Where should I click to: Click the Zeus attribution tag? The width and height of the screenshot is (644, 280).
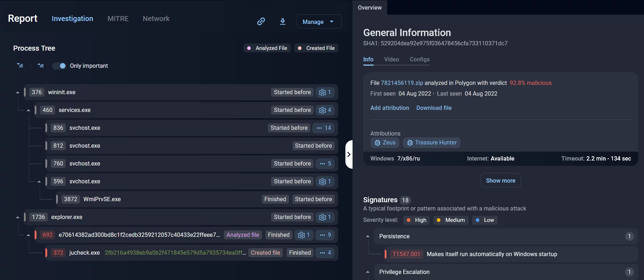(385, 143)
